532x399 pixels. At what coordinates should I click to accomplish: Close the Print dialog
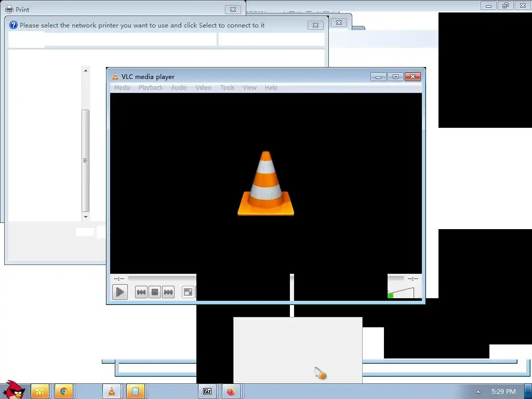coord(233,9)
